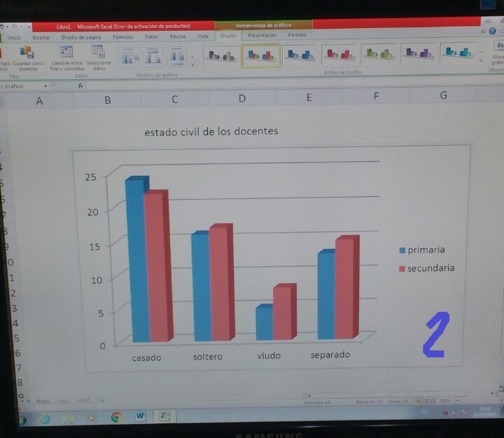
Task: Switch to the Hoja2 sheet tab
Action: coord(64,401)
